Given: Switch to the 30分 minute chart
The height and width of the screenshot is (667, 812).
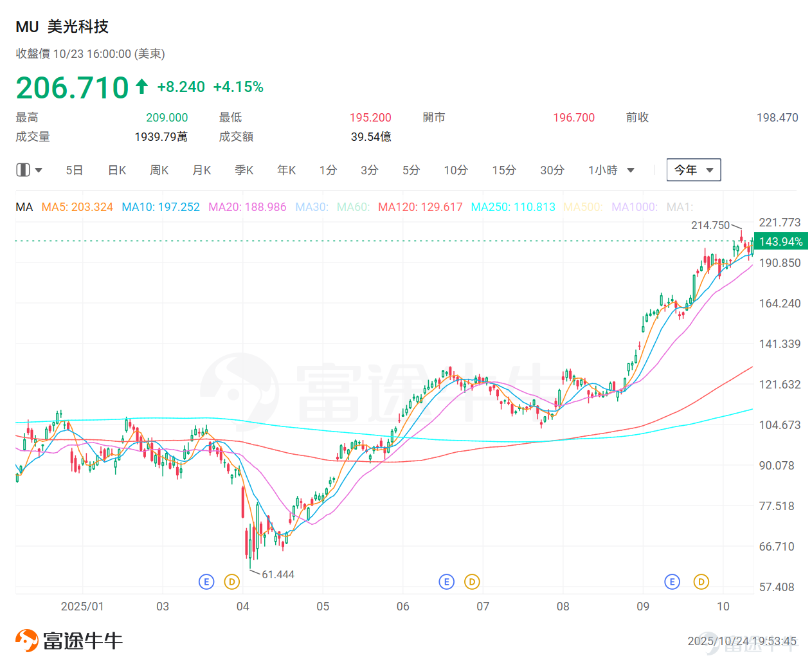Looking at the screenshot, I should (552, 170).
